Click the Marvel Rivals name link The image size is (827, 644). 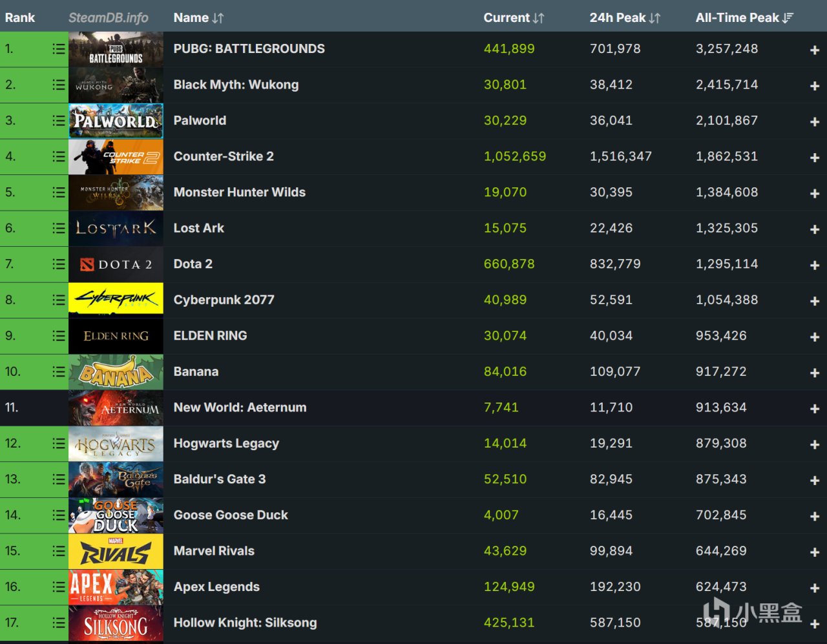pos(214,551)
